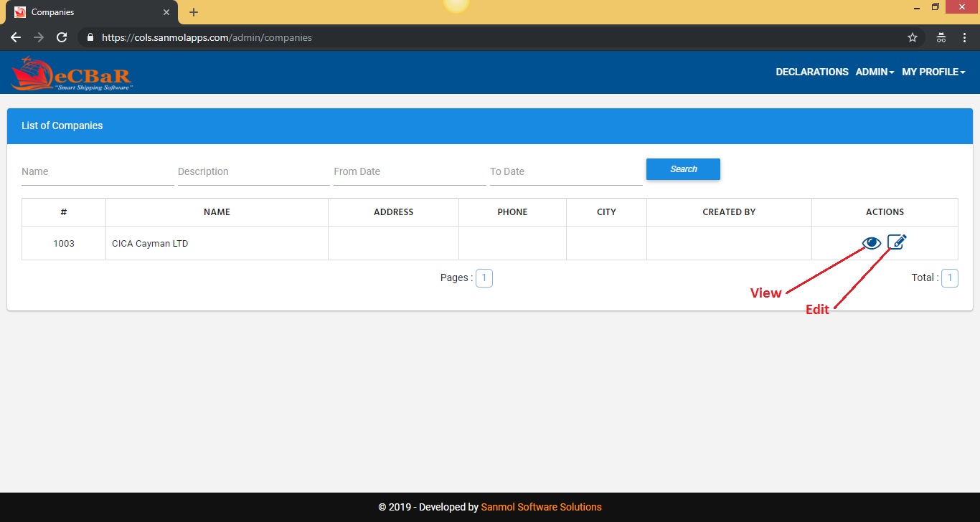Click the List of Companies heading
The height and width of the screenshot is (522, 980).
[x=62, y=125]
